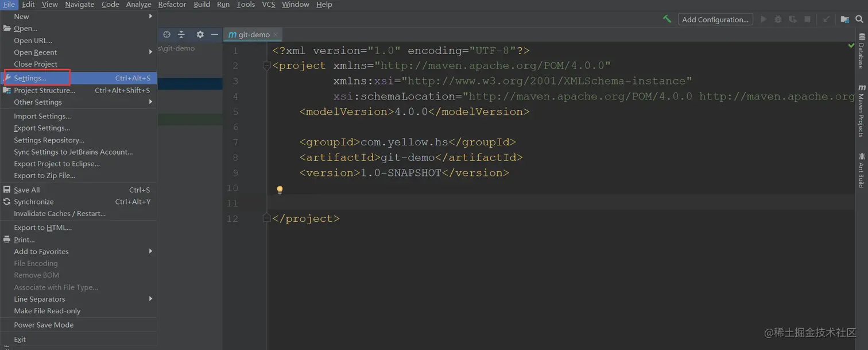This screenshot has width=868, height=350.
Task: Choose Import Settings... menu entry
Action: point(79,116)
